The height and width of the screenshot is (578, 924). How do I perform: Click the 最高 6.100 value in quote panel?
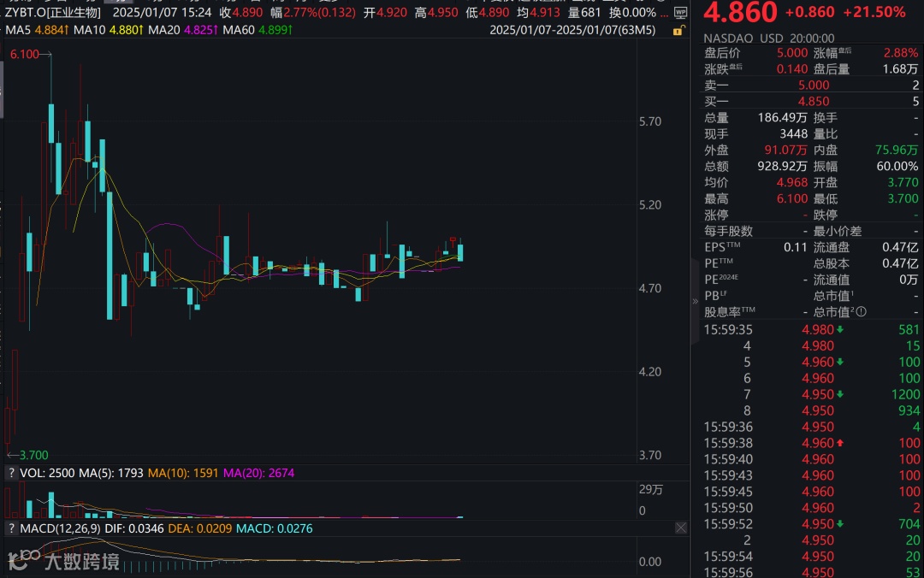click(x=792, y=198)
